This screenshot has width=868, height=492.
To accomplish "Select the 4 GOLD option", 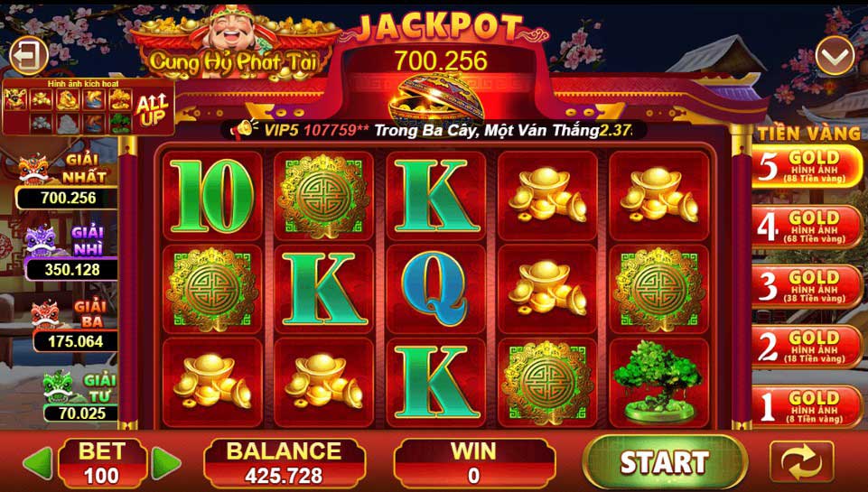I will pyautogui.click(x=807, y=227).
